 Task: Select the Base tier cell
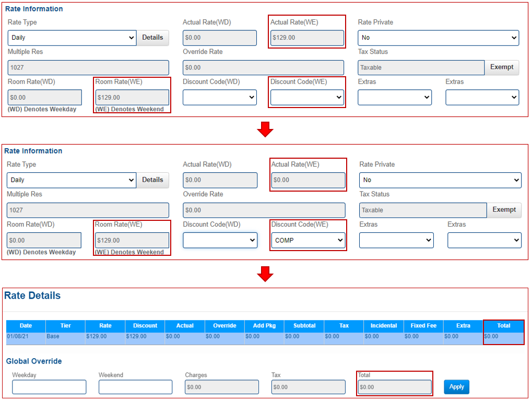(x=65, y=338)
